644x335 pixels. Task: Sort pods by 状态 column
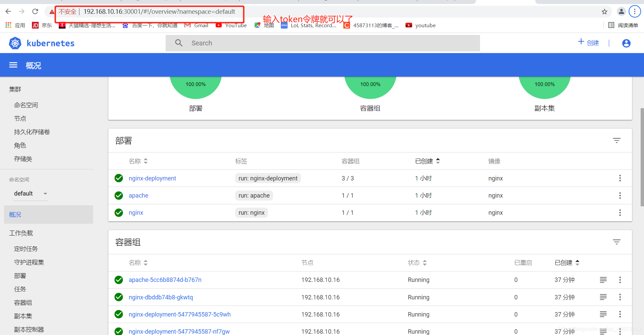click(x=417, y=263)
